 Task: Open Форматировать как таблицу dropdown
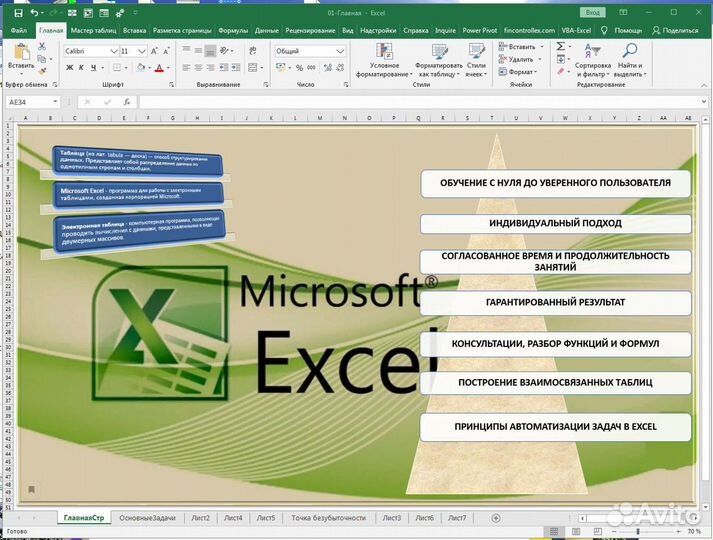click(439, 61)
